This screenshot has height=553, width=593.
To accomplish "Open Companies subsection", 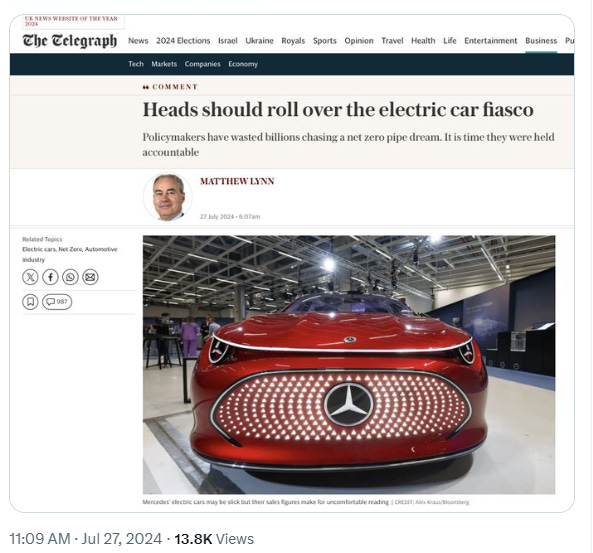I will [202, 64].
